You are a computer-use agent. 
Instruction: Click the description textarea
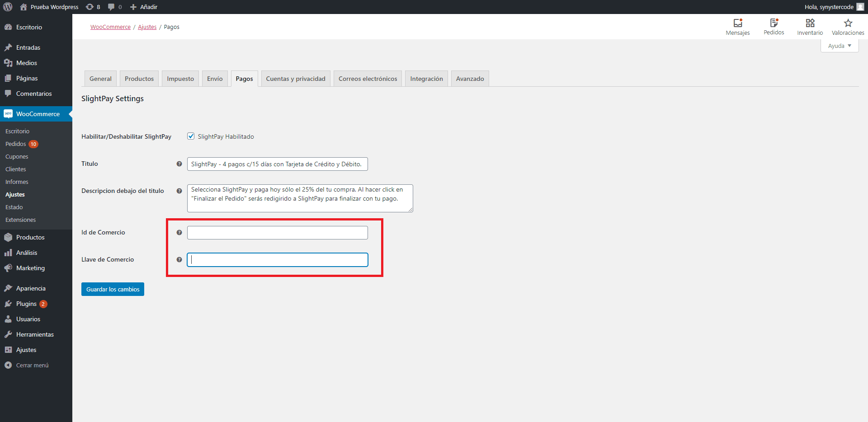click(300, 198)
